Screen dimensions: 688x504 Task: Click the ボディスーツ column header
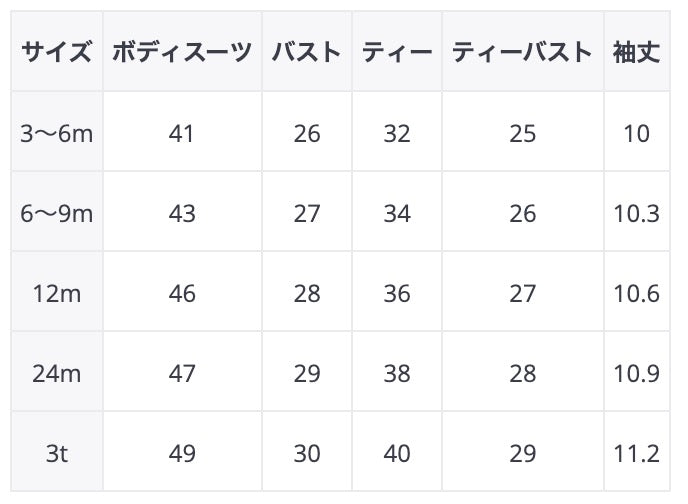coord(182,52)
